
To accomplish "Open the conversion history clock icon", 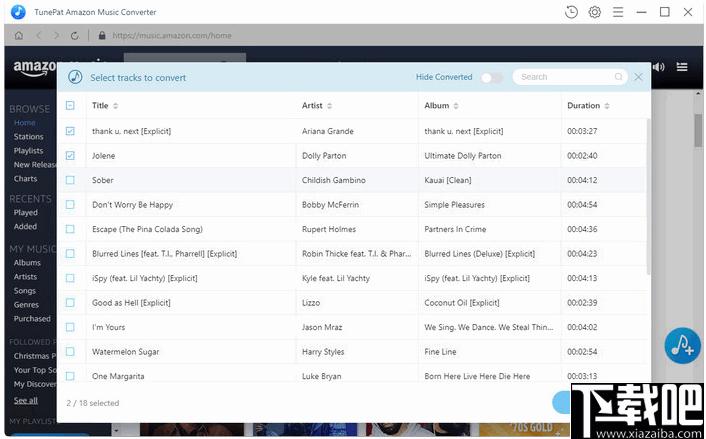I will (571, 12).
